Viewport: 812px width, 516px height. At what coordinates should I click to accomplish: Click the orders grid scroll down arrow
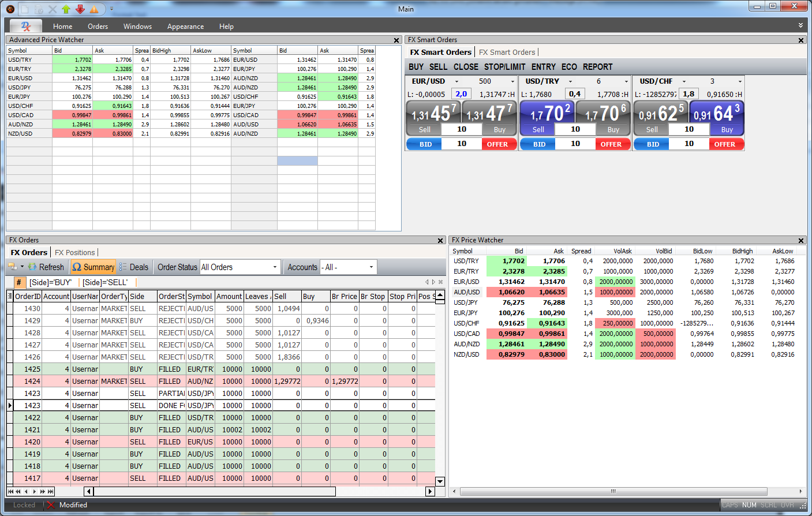pos(440,481)
